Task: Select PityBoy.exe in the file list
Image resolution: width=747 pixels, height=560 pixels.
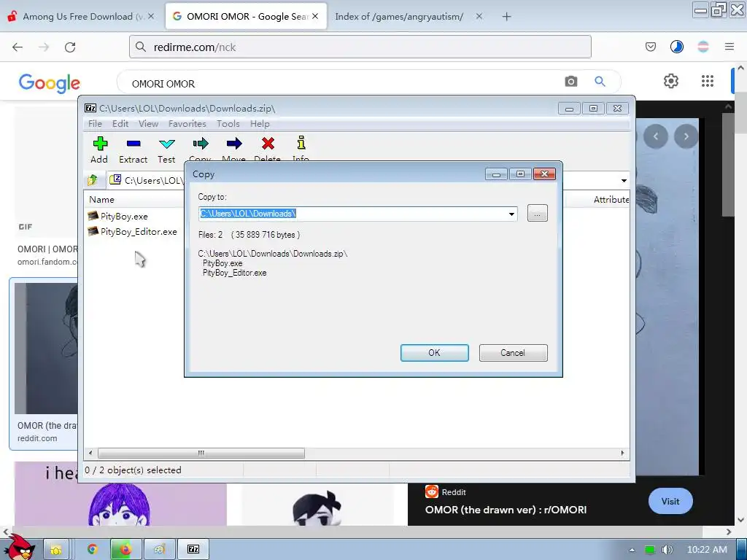Action: [118, 216]
